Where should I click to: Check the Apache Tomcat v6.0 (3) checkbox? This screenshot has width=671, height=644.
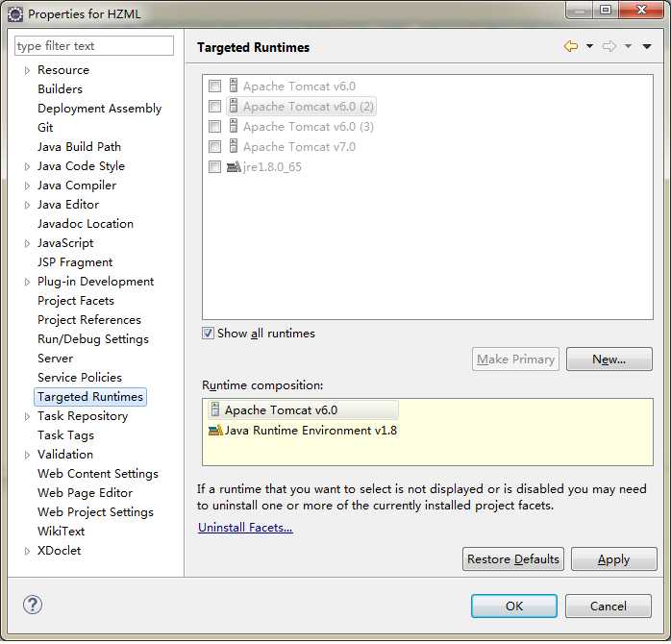click(214, 126)
